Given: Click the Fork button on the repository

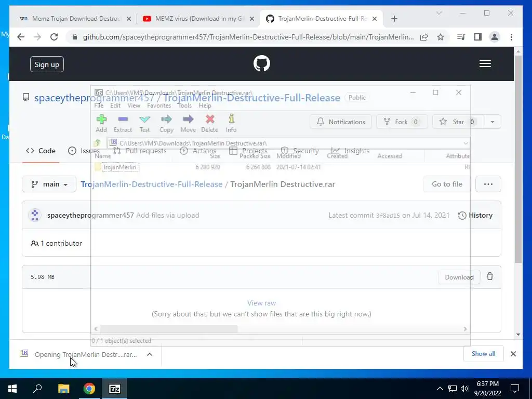Looking at the screenshot, I should [402, 122].
